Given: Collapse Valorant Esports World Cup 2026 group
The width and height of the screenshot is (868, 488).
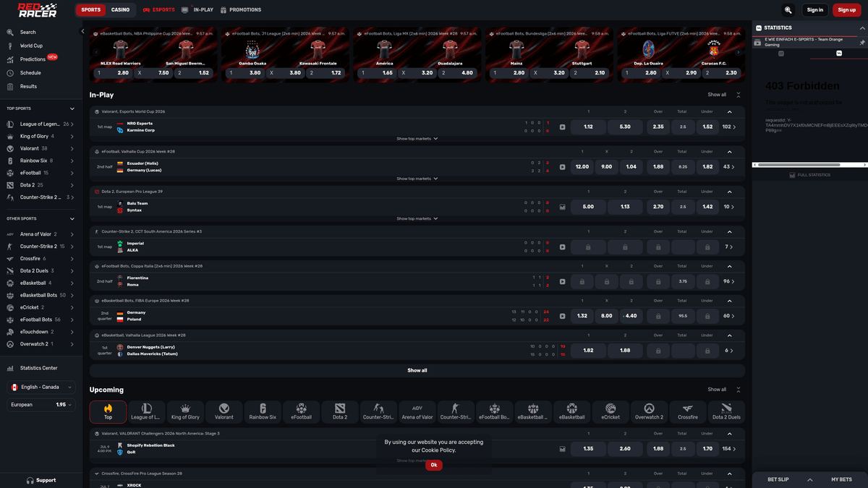Looking at the screenshot, I should [729, 112].
